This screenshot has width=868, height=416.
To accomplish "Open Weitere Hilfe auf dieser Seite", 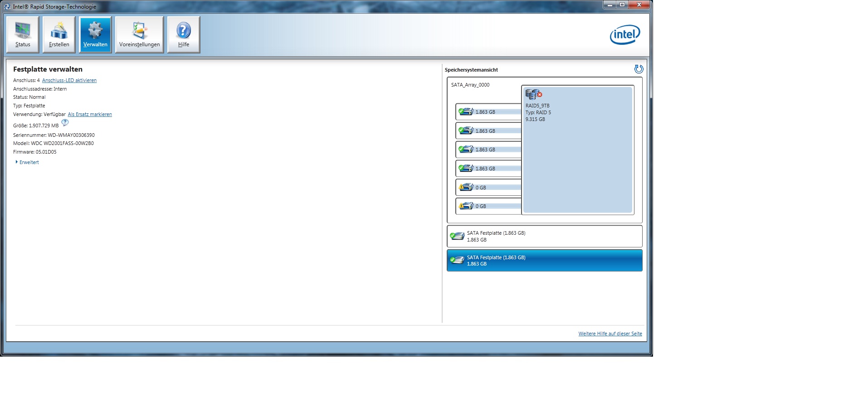I will tap(610, 334).
